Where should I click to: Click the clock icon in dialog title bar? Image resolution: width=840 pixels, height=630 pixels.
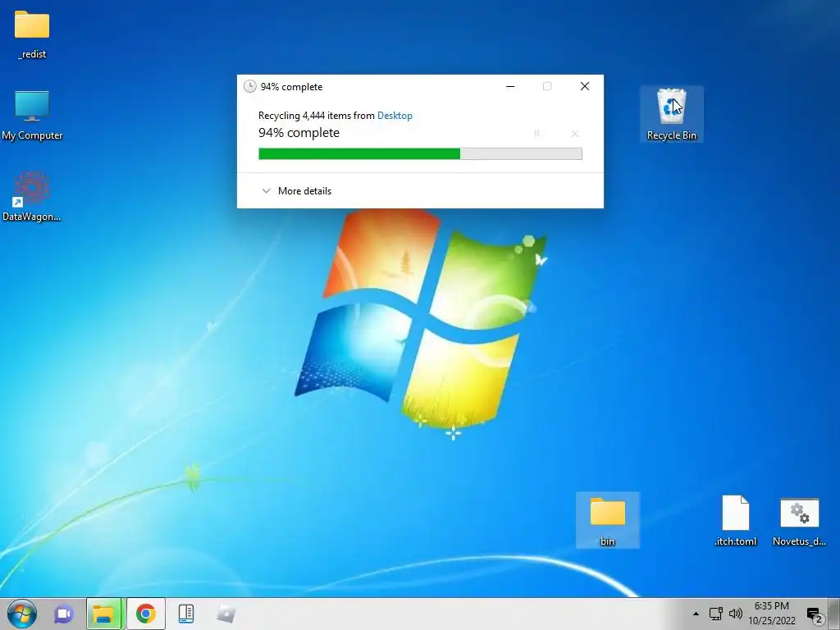click(x=249, y=86)
